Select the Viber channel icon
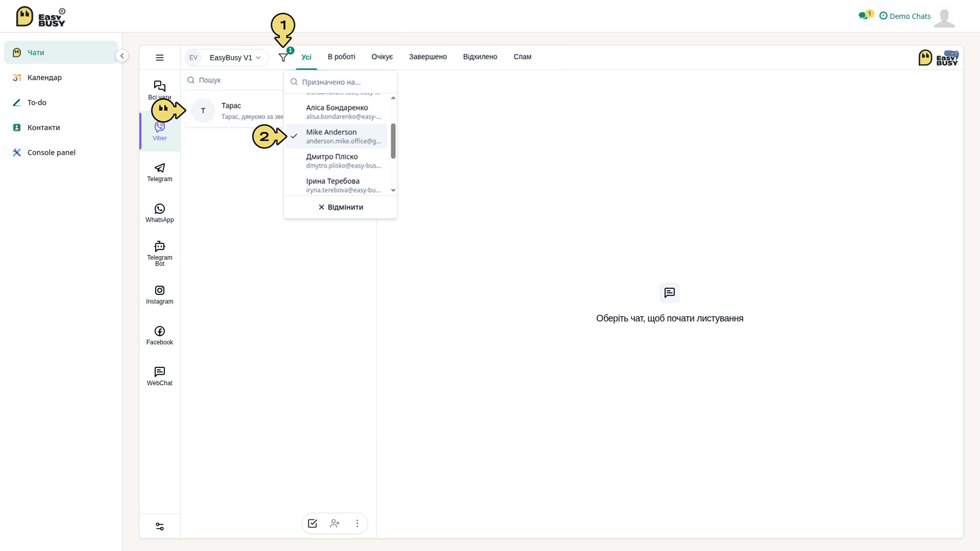Image resolution: width=980 pixels, height=551 pixels. 160,131
